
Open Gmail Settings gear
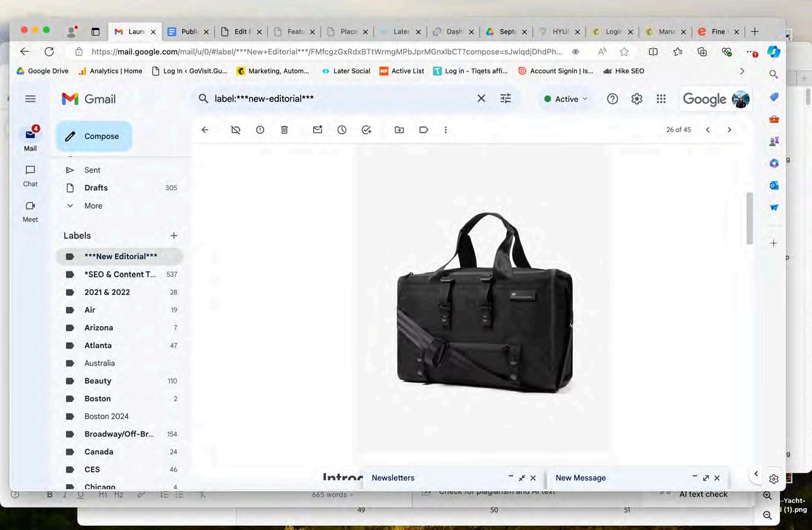pos(636,99)
